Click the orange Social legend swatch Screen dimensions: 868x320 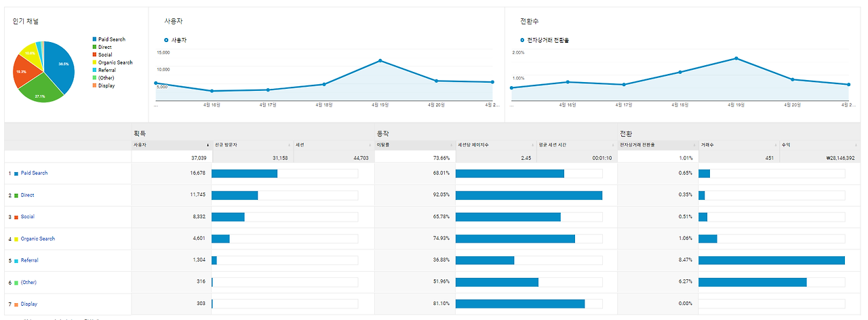94,55
